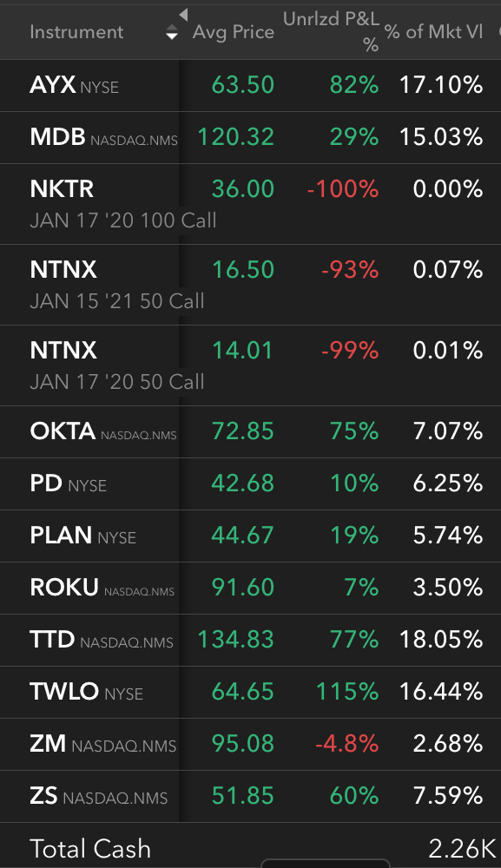The height and width of the screenshot is (868, 501).
Task: Select NTNX JAN 15 '21 50 Call
Action: (x=250, y=285)
